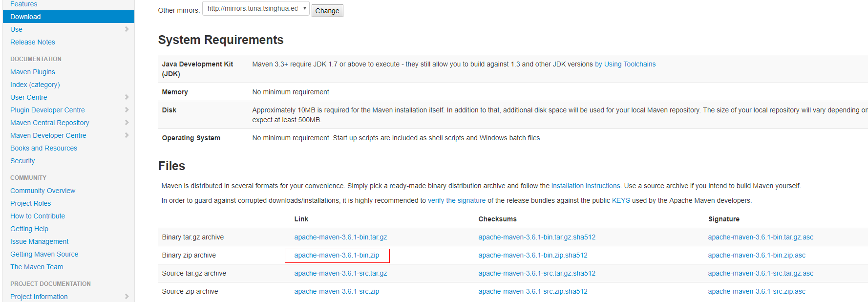This screenshot has width=868, height=302.
Task: Open apache-maven-3.6.1-src.tar.gz.sha512 checksum
Action: [537, 273]
